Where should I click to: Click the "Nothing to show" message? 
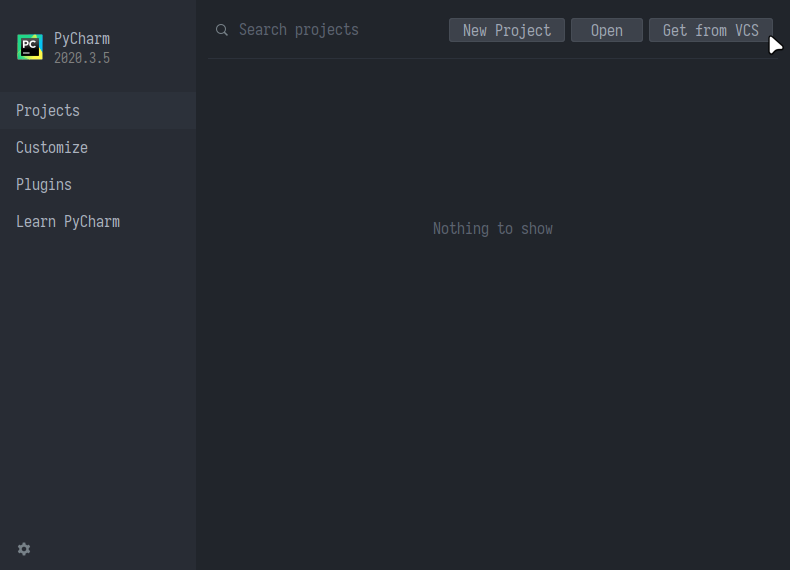pos(492,229)
